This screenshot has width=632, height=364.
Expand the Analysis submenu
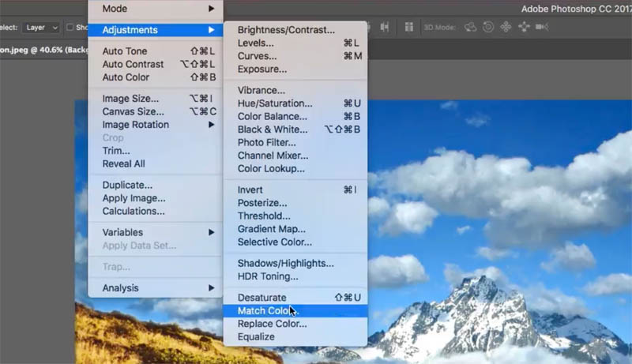tap(156, 288)
